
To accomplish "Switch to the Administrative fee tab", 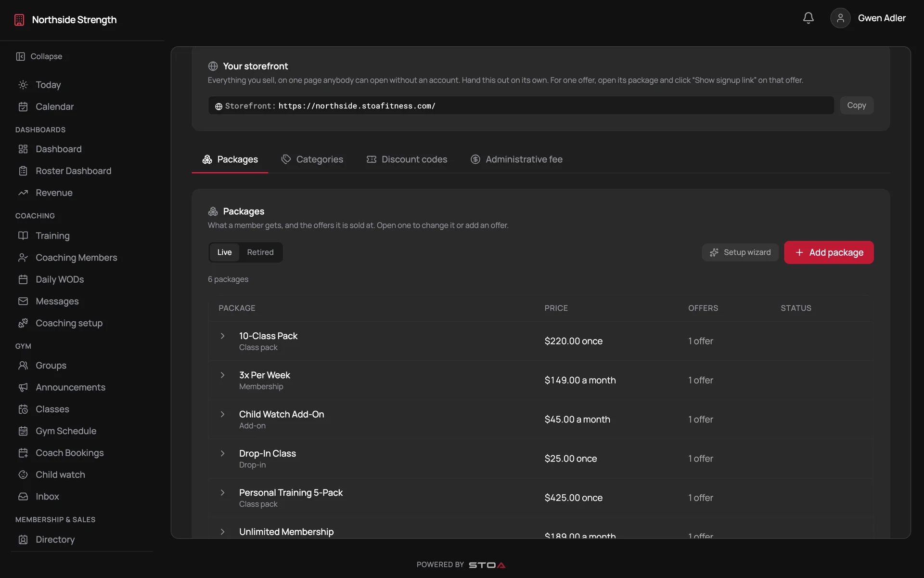I will [516, 159].
